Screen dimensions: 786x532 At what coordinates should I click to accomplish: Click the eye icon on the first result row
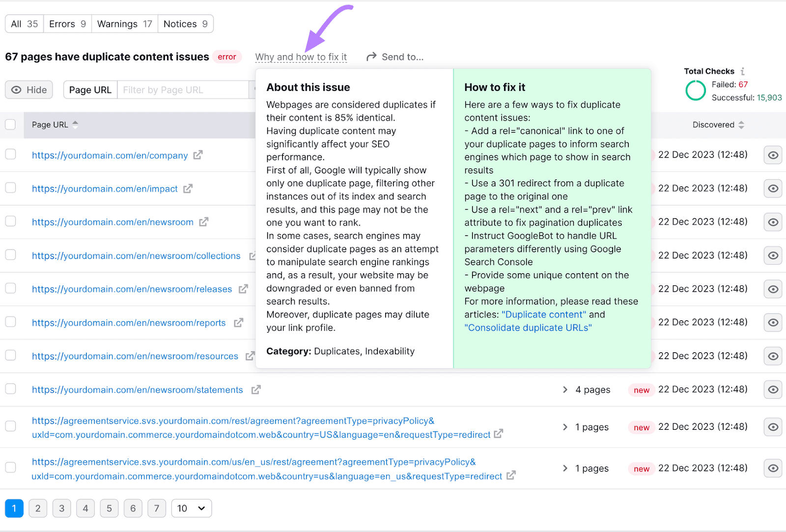[x=773, y=155]
